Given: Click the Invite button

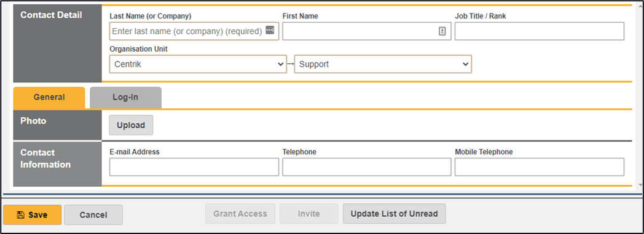Looking at the screenshot, I should pos(309,214).
